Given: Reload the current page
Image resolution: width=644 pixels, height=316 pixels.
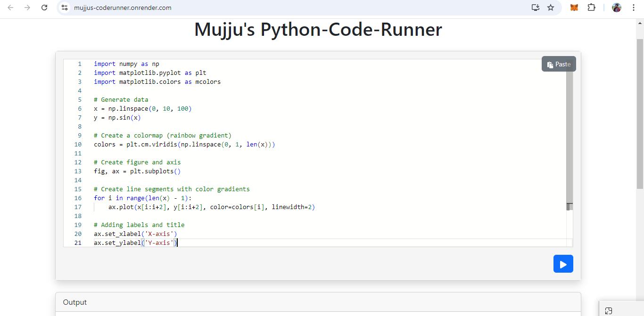Looking at the screenshot, I should (x=44, y=8).
